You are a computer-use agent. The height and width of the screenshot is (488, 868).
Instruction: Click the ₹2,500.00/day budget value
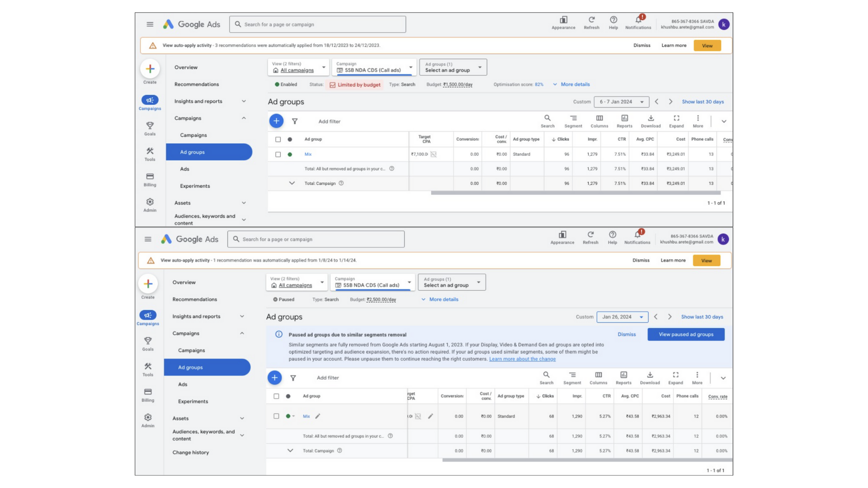[381, 300]
